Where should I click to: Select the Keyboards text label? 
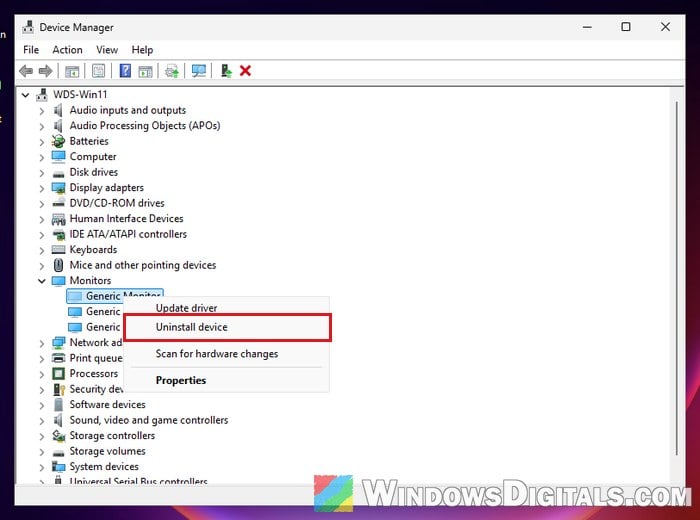93,250
